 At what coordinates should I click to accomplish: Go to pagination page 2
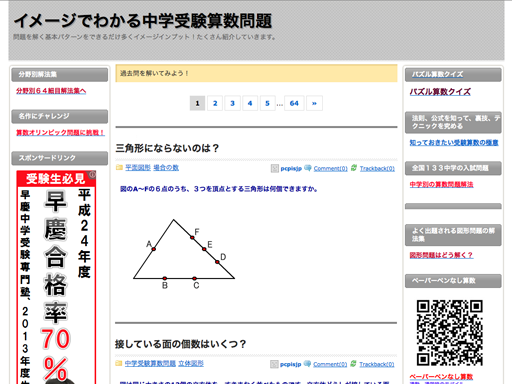click(215, 103)
